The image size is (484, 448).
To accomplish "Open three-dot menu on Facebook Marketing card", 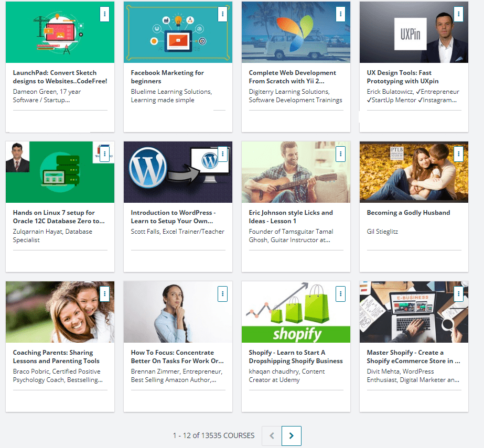I will point(222,14).
